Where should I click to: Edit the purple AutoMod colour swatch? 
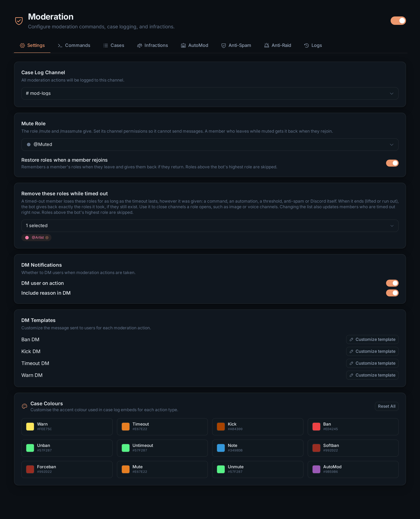coord(316,469)
